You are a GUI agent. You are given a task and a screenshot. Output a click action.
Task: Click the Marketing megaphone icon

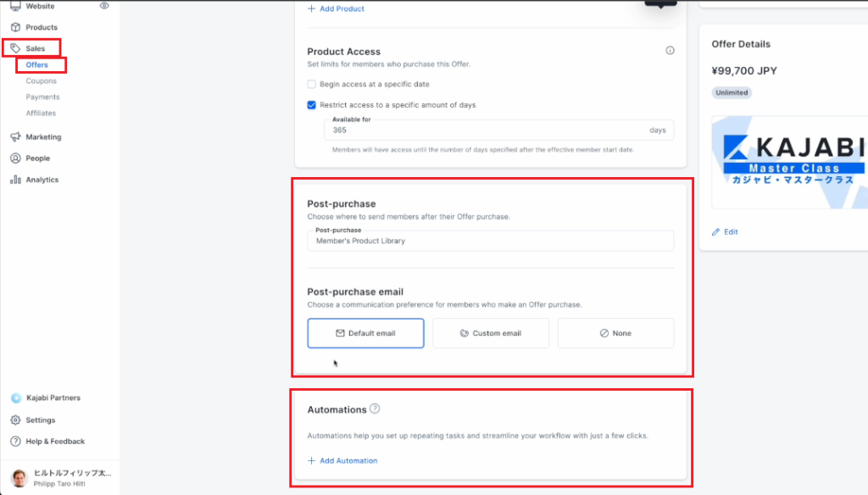coord(15,136)
